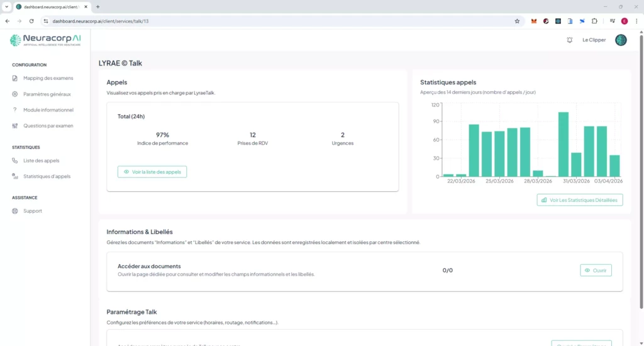Click the phone icon beside Liste des appels
Viewport: 644px width, 346px height.
15,160
